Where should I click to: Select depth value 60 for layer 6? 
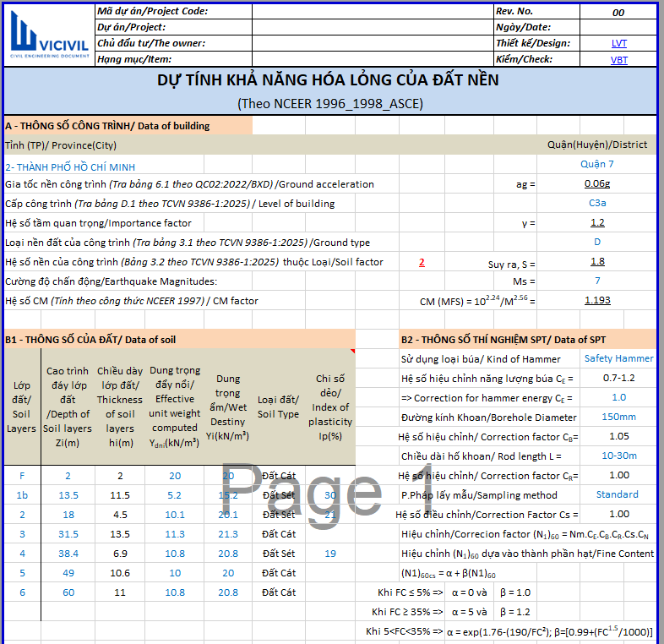(68, 592)
